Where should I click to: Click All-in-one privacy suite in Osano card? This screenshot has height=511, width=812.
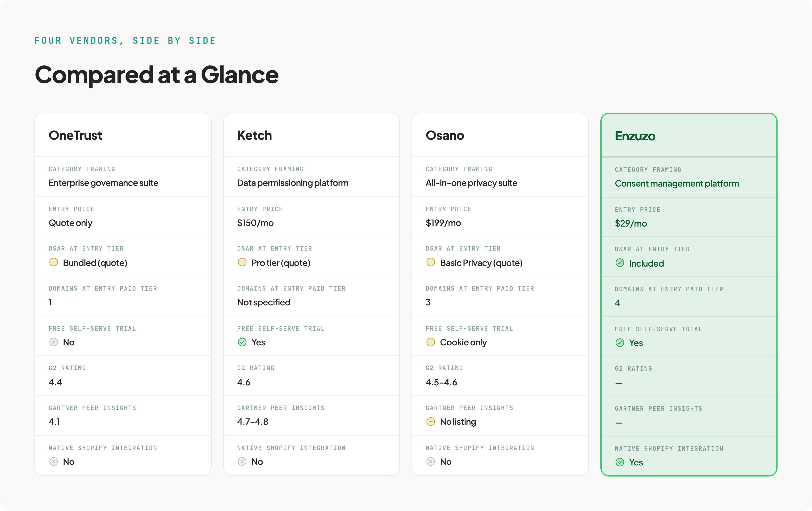click(471, 183)
